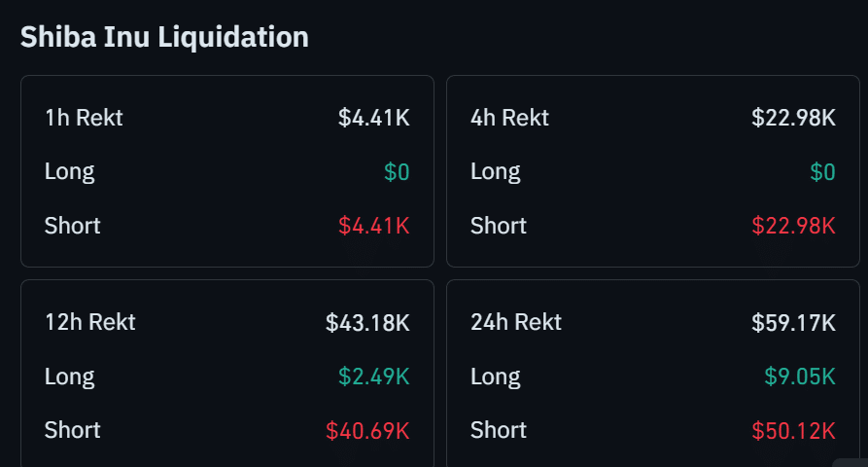Select the 4h Rekt total $22.98K
This screenshot has width=868, height=467.
click(793, 119)
